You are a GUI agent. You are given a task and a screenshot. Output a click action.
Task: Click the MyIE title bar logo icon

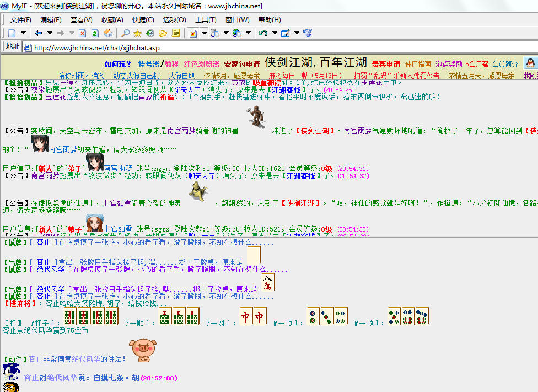click(5, 6)
